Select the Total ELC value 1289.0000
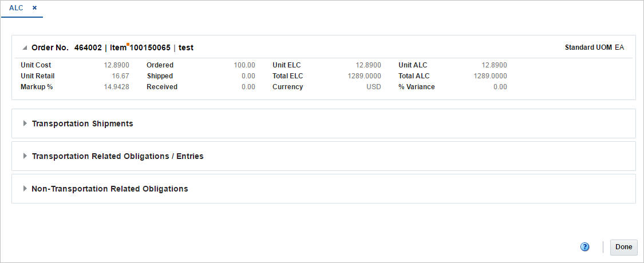 (364, 76)
